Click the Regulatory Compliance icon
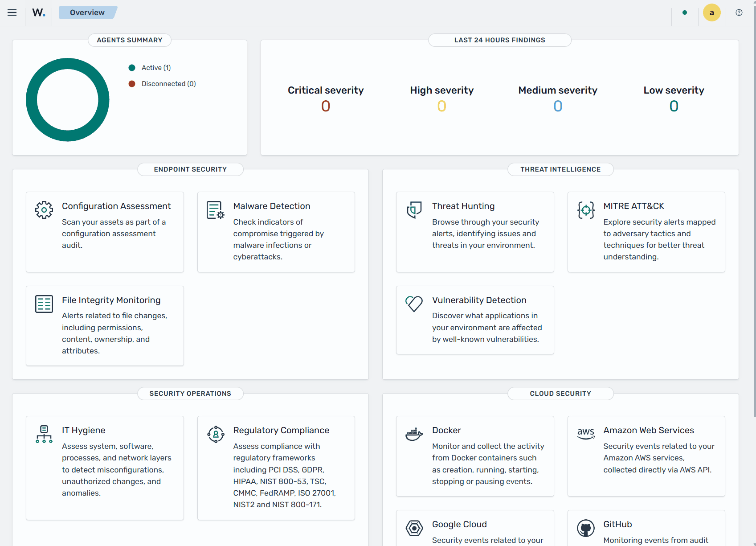 coord(216,434)
